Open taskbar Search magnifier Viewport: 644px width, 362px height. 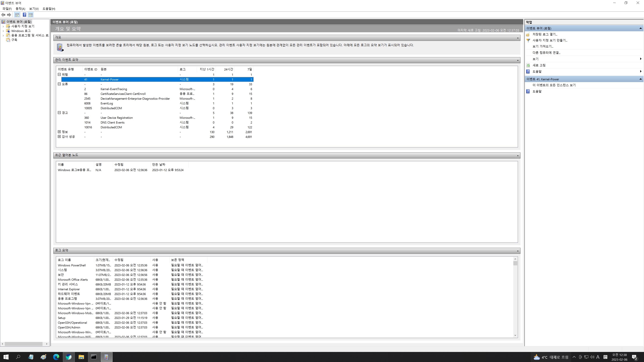pos(18,357)
